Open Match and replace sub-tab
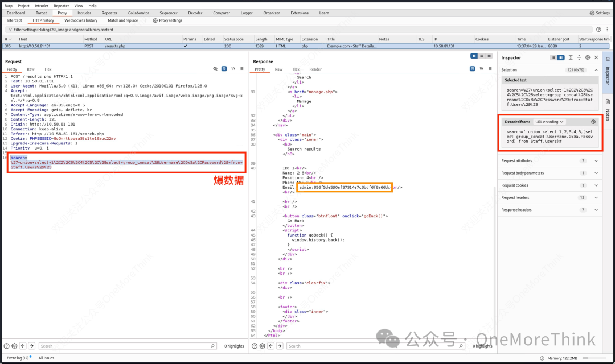This screenshot has height=364, width=615. pyautogui.click(x=123, y=20)
